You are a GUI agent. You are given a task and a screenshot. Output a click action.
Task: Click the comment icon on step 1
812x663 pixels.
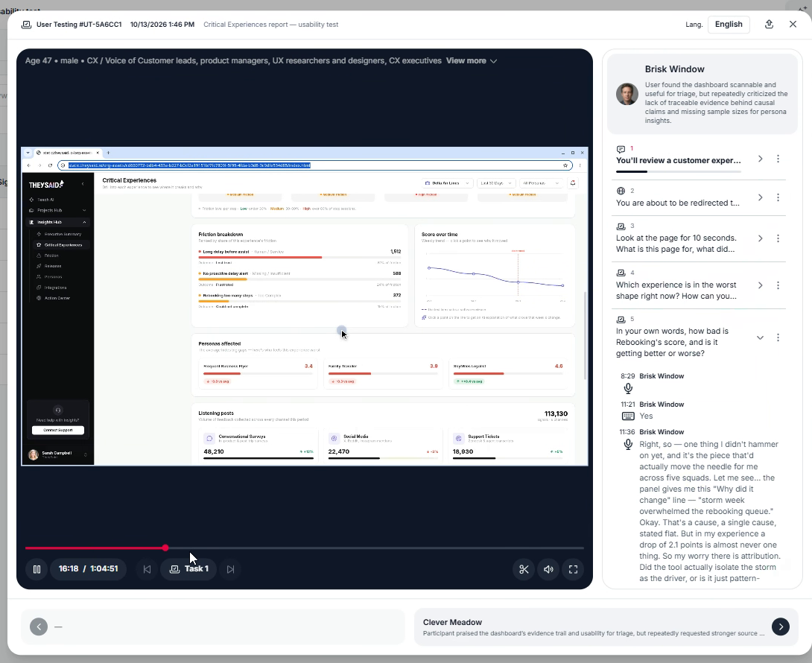[x=621, y=149]
